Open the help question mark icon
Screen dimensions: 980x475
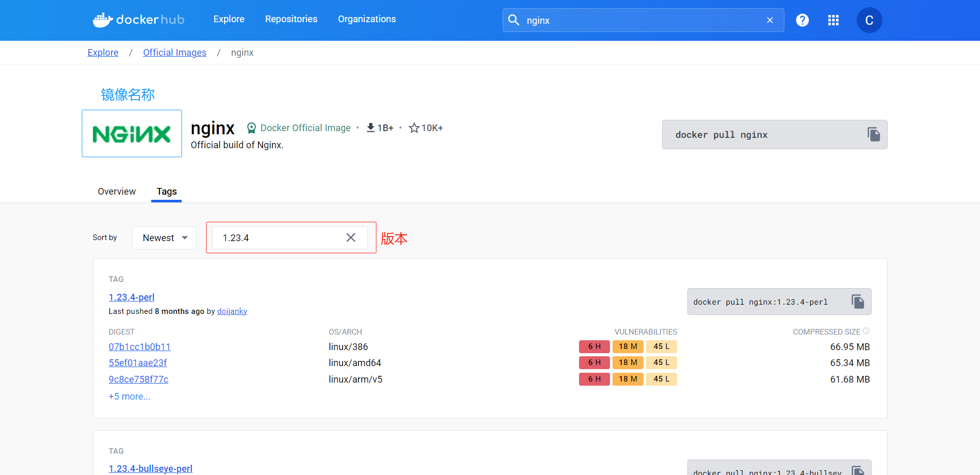pyautogui.click(x=802, y=20)
